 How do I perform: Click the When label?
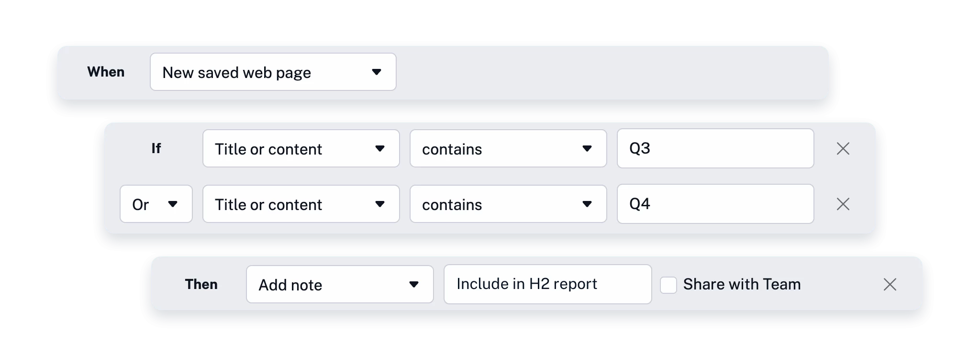pos(106,72)
